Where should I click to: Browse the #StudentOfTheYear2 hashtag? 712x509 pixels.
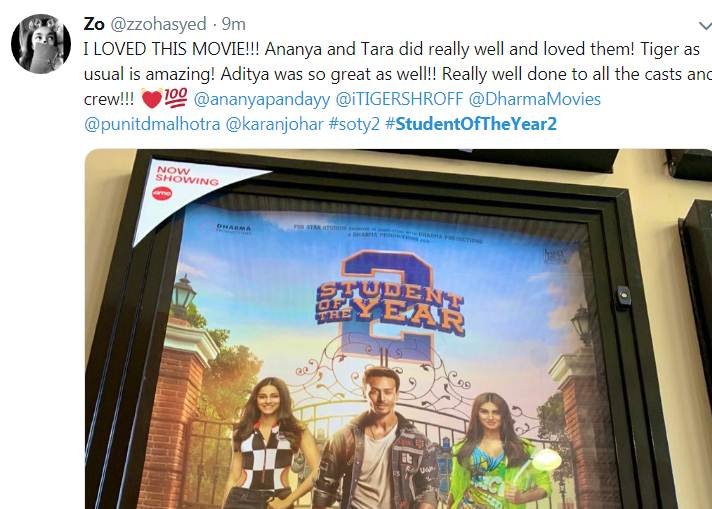tap(471, 124)
